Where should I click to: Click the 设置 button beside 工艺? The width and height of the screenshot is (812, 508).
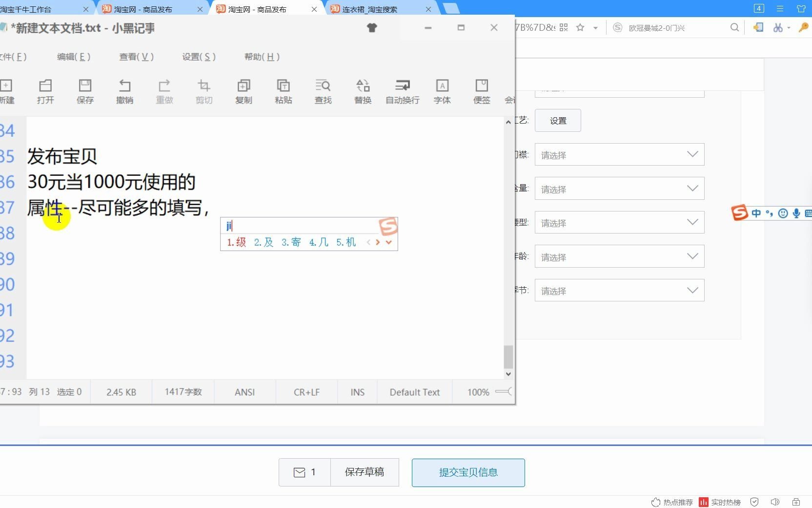558,121
